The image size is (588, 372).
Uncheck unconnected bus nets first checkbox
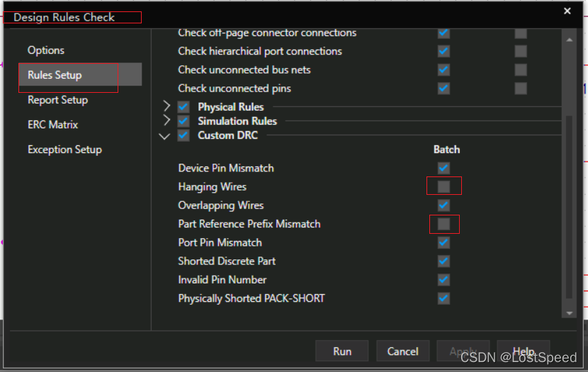click(x=443, y=69)
